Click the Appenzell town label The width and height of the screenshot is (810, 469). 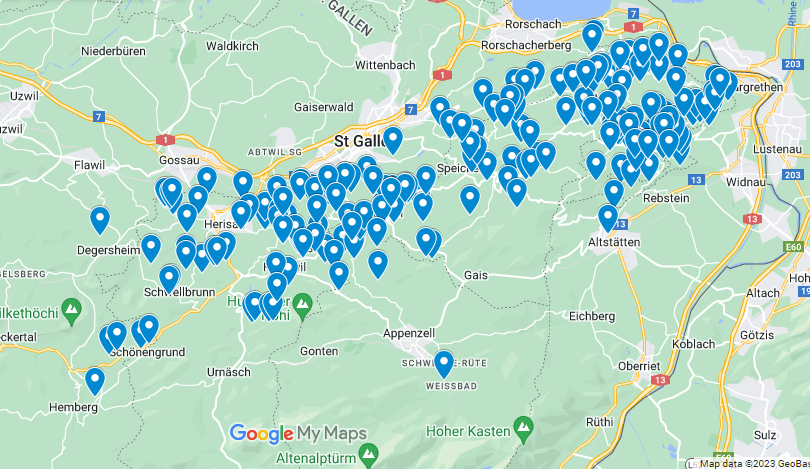409,334
